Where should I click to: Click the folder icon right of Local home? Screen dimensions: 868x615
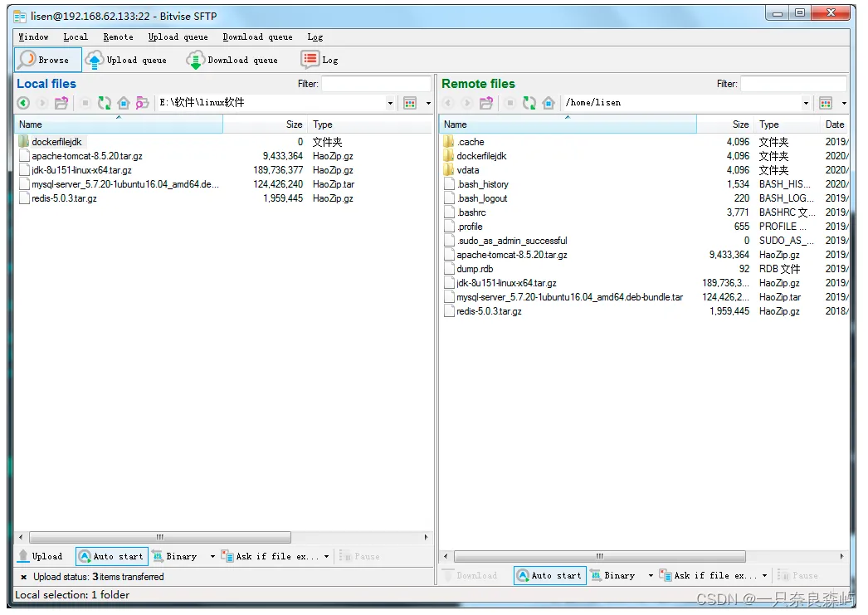point(142,103)
